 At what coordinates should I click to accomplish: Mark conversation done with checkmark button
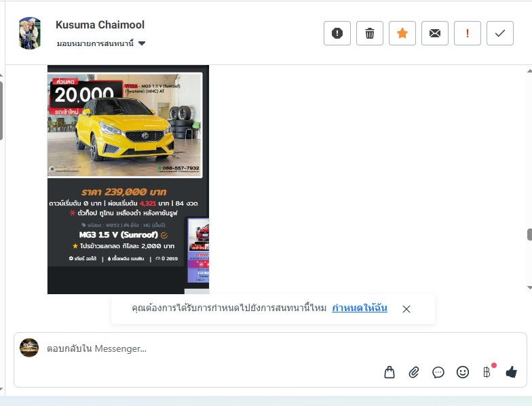[x=499, y=33]
